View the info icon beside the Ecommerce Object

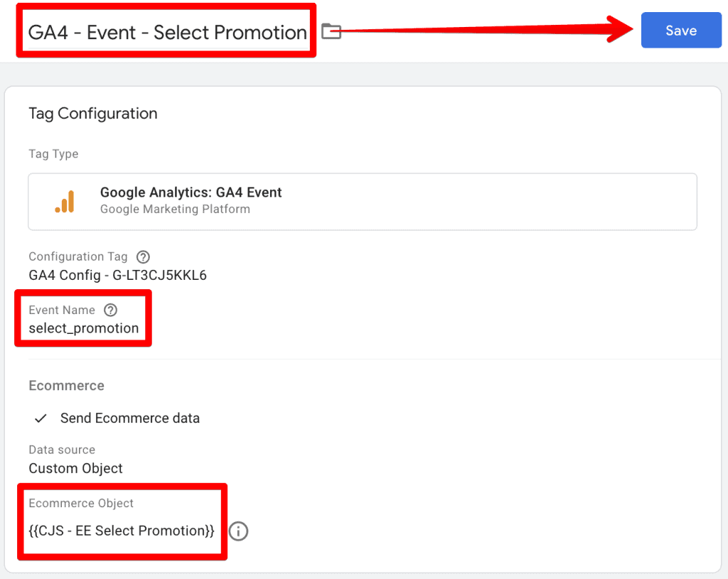(238, 531)
